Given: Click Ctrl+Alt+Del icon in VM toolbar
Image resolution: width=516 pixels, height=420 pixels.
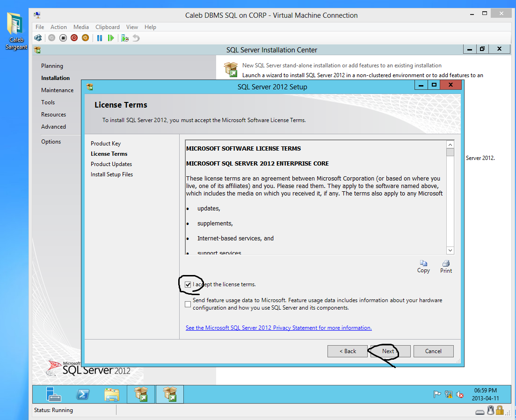Looking at the screenshot, I should click(38, 38).
